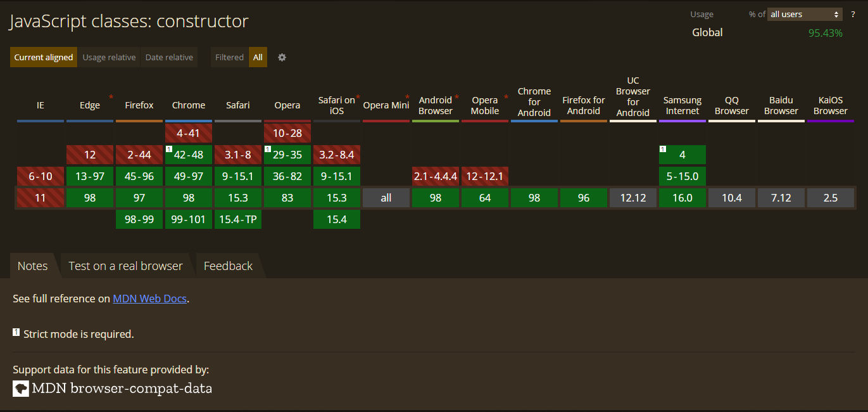
Task: Click the QQ Browser column header
Action: (732, 105)
